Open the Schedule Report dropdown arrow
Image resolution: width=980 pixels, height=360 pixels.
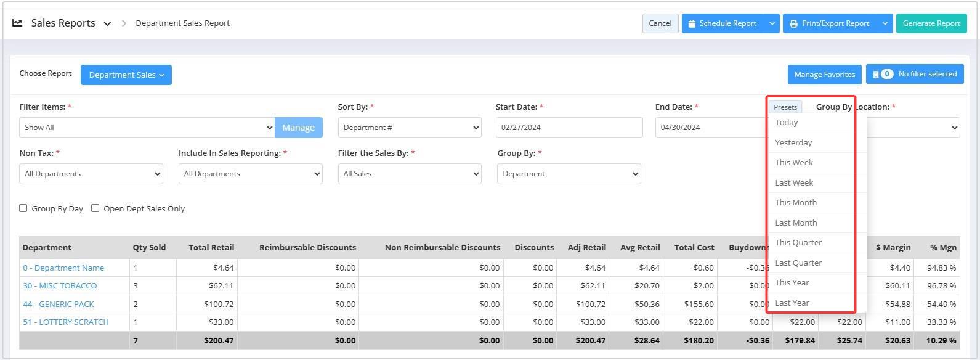(x=772, y=23)
